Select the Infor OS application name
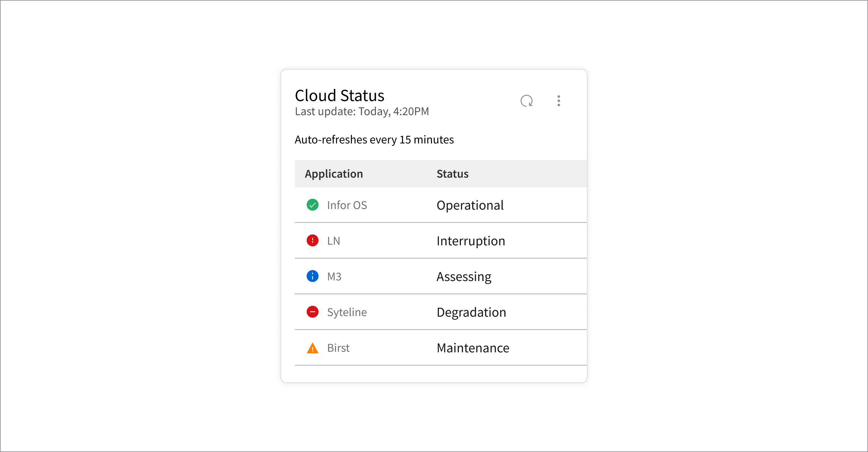The width and height of the screenshot is (868, 452). 347,205
